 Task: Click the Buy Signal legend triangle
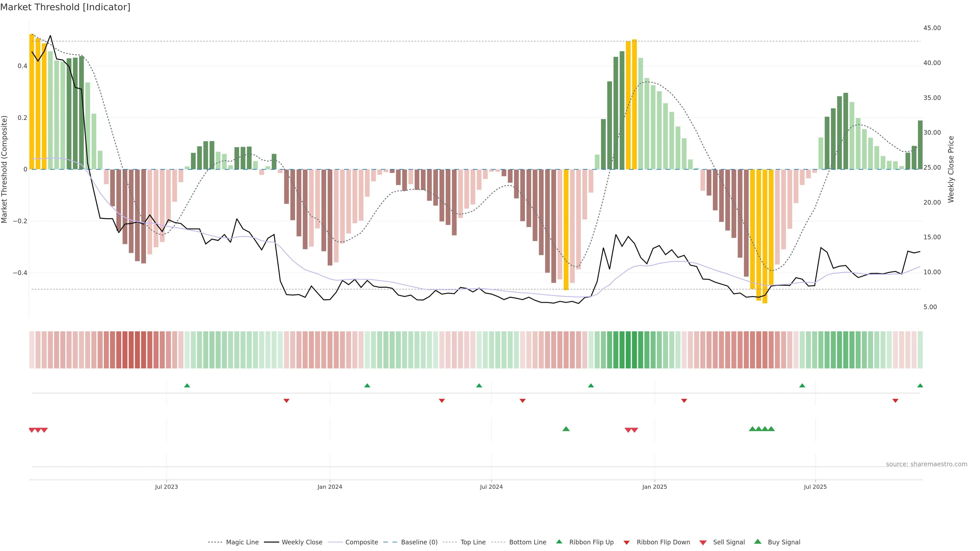[758, 542]
